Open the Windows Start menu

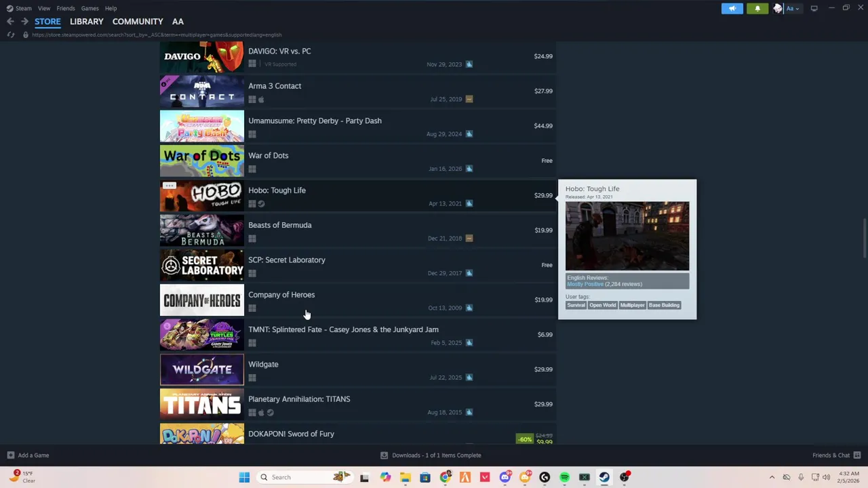(x=244, y=477)
